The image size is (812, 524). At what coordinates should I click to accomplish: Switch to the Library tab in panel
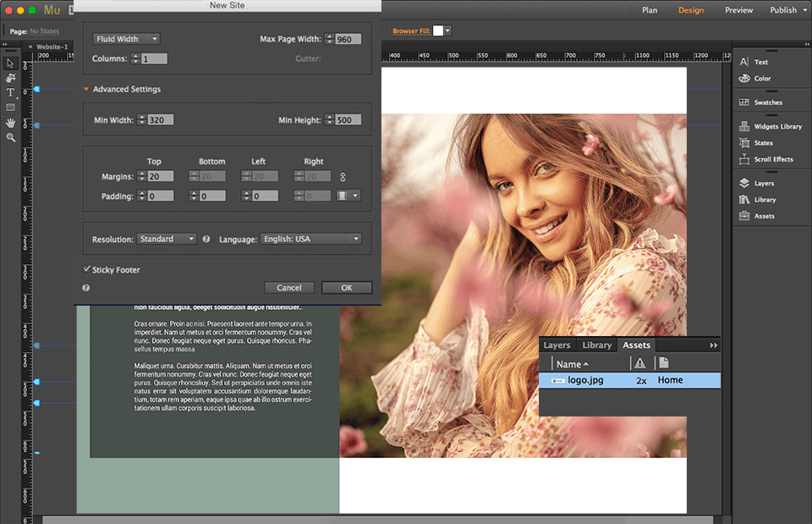[x=596, y=345]
